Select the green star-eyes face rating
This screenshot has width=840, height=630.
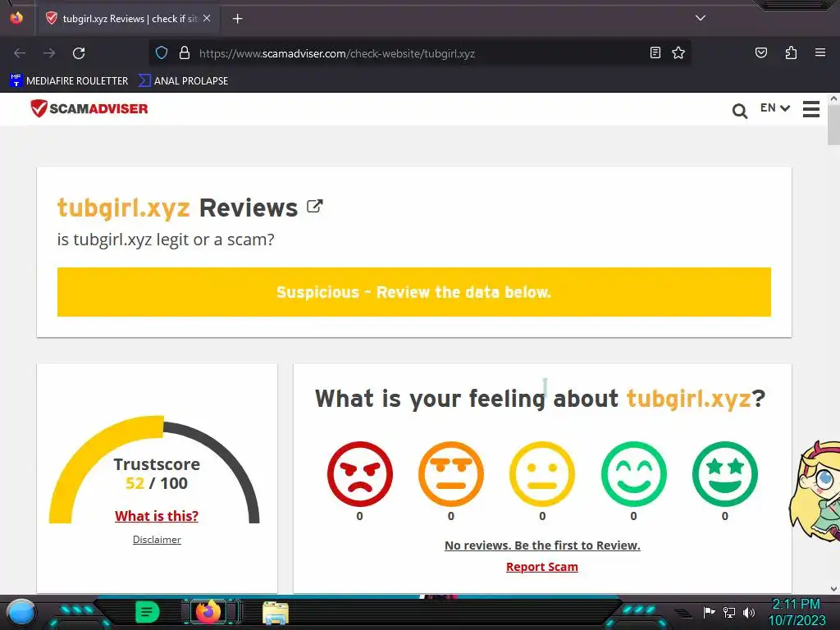coord(725,474)
